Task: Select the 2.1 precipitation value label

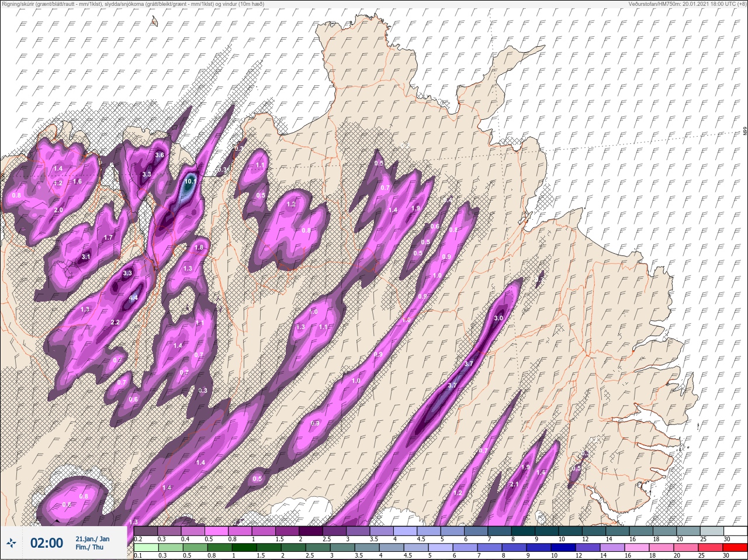Action: click(515, 484)
